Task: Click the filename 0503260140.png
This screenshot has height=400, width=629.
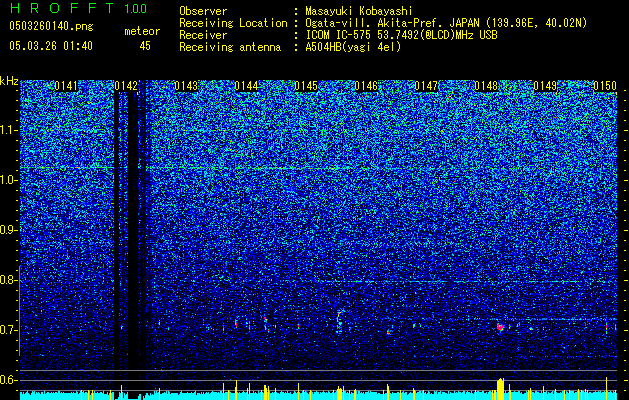Action: [x=51, y=27]
